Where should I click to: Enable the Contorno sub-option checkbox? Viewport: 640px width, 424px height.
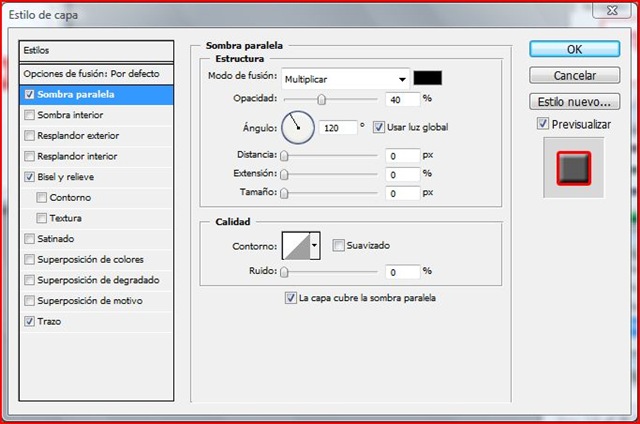(x=42, y=198)
